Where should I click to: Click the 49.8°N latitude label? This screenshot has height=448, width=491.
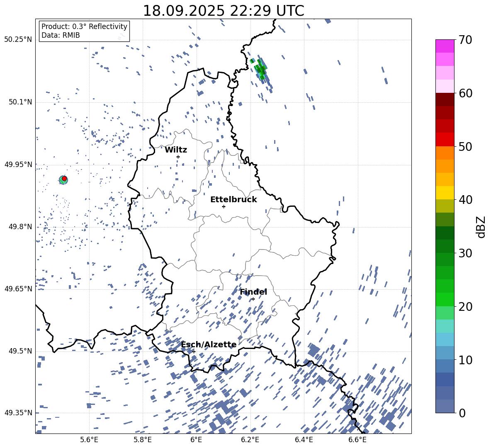tap(20, 227)
